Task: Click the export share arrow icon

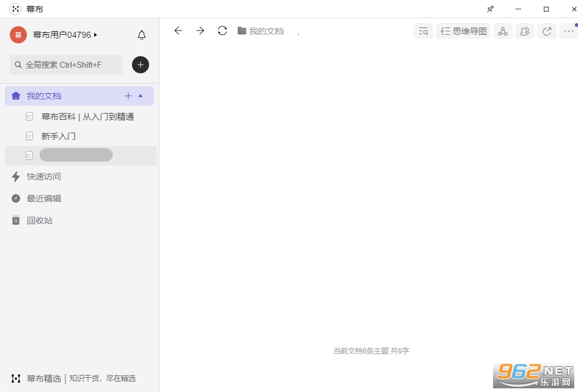Action: 547,31
